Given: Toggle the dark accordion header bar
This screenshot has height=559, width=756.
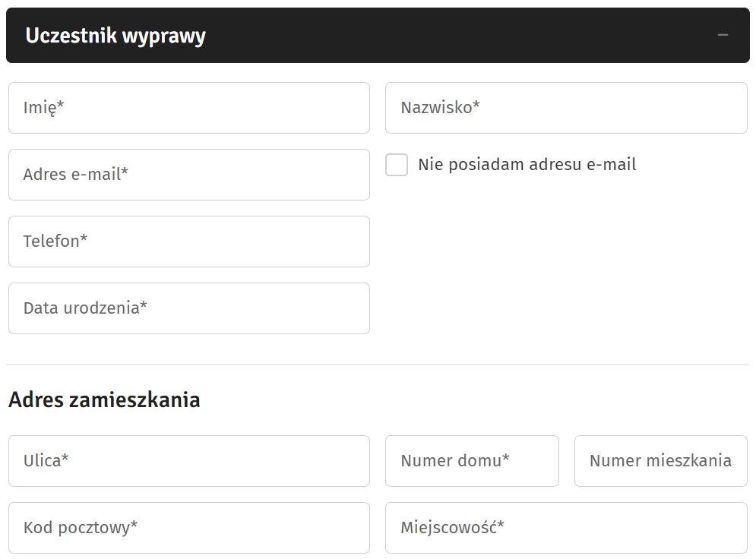Looking at the screenshot, I should coord(378,35).
